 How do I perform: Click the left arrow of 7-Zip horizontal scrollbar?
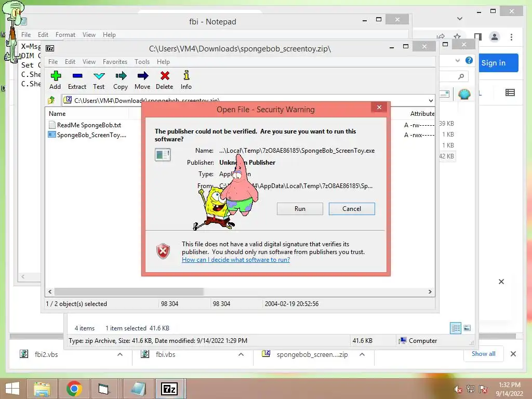(50, 292)
